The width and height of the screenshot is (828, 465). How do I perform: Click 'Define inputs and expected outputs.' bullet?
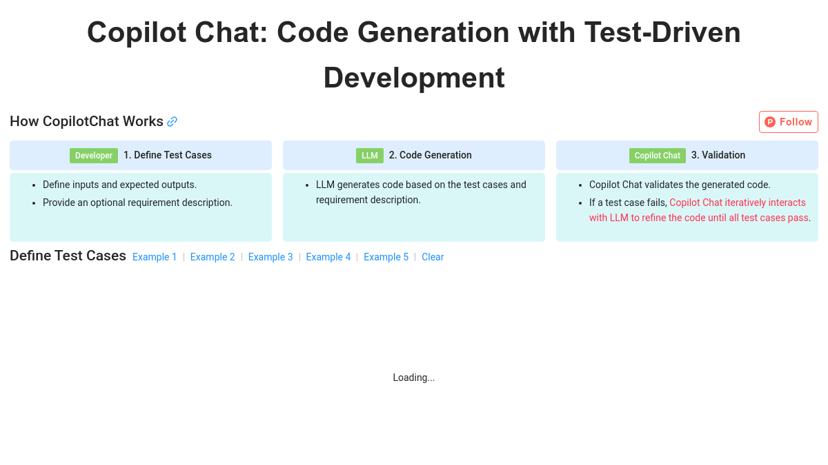pyautogui.click(x=119, y=185)
